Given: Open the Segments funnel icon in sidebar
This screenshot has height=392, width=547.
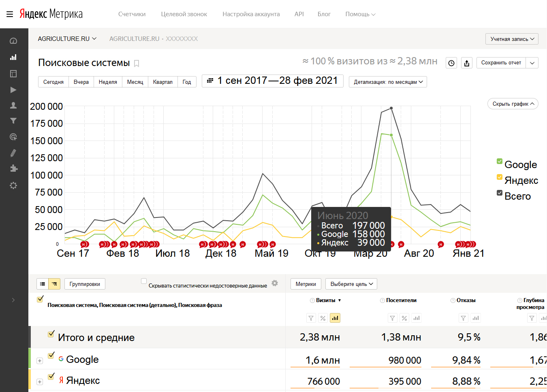Looking at the screenshot, I should coord(13,121).
